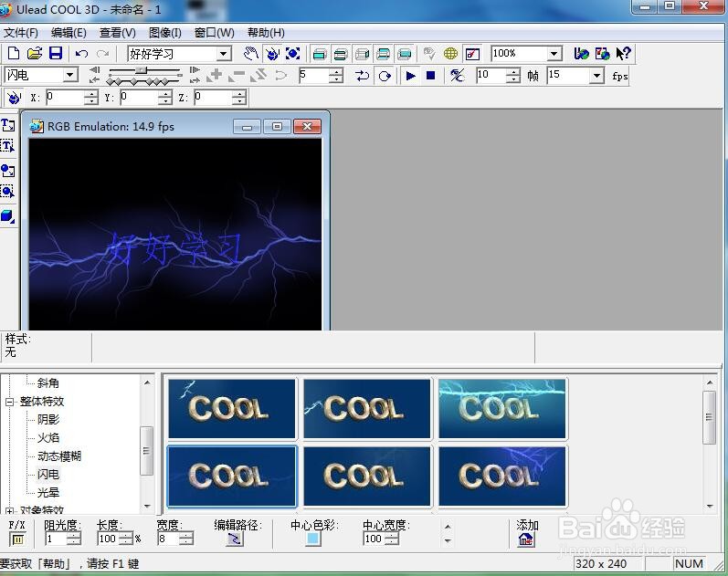
Task: Open the edit path button
Action: 235,539
